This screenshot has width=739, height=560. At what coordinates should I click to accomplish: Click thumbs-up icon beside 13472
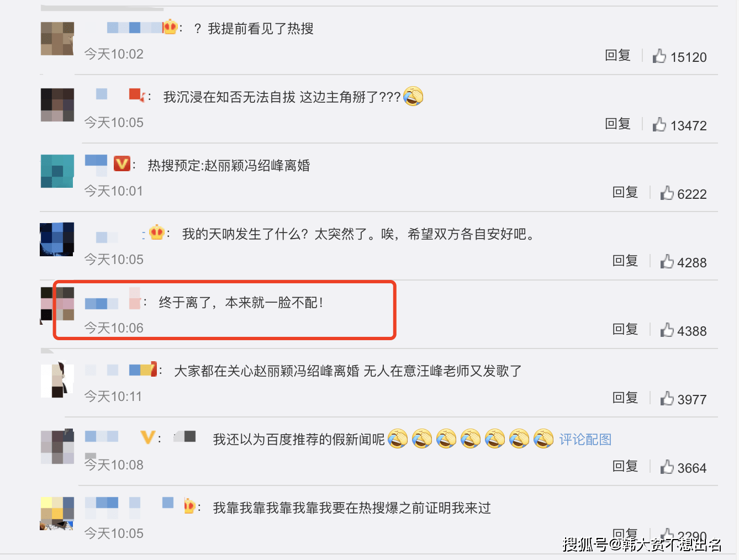click(659, 124)
